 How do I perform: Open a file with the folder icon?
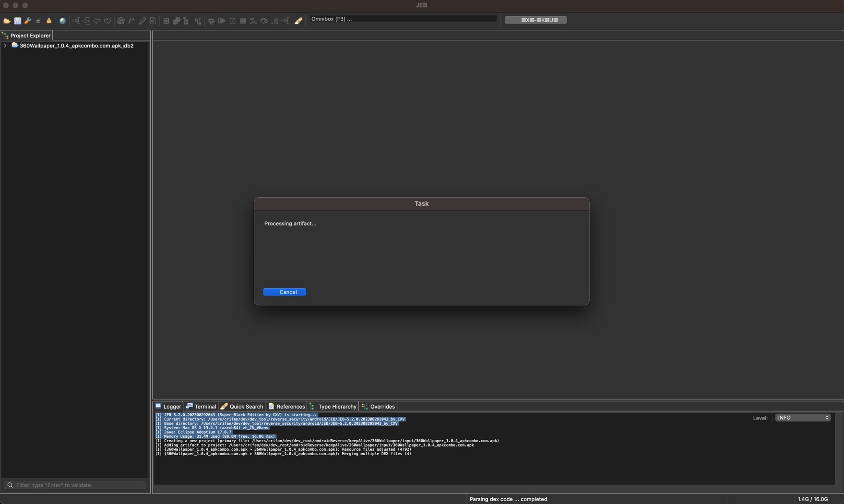tap(7, 21)
